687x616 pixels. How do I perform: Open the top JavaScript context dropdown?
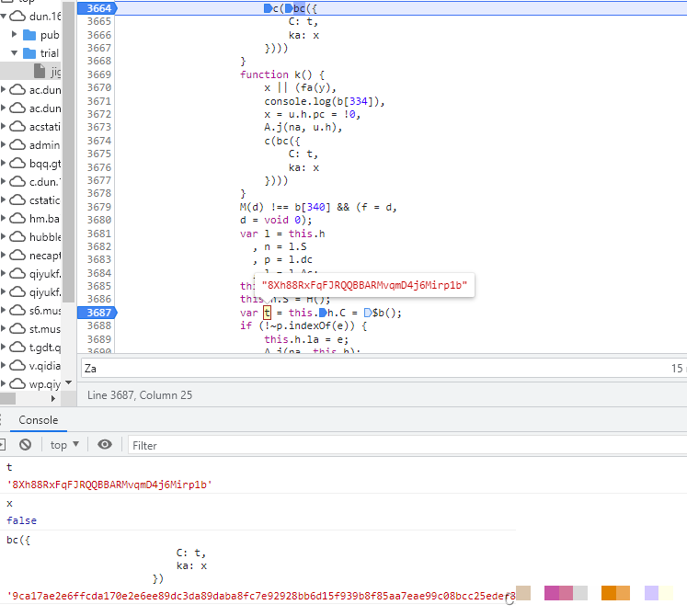click(x=63, y=445)
